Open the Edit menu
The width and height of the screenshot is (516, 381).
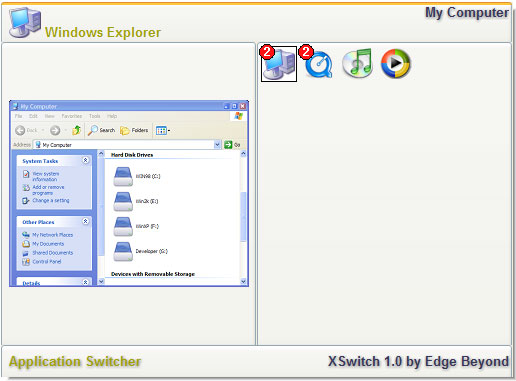point(33,116)
